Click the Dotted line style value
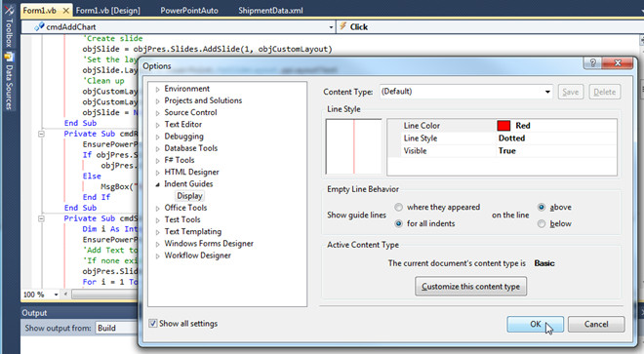 click(511, 138)
